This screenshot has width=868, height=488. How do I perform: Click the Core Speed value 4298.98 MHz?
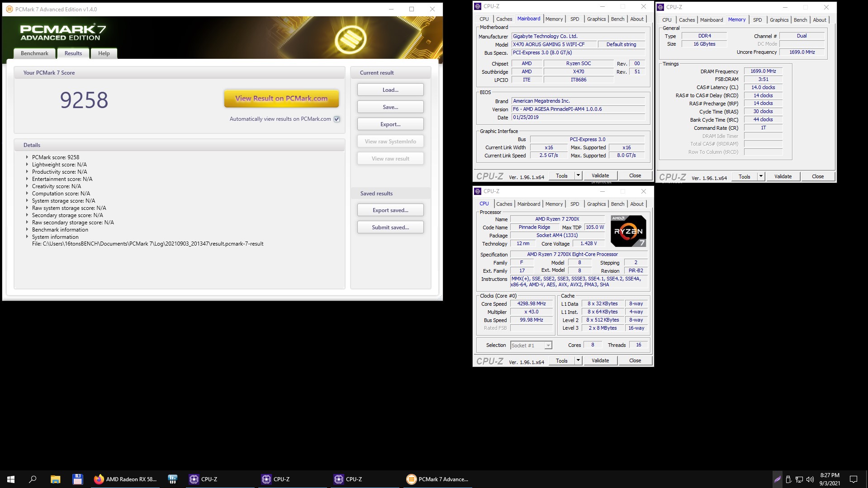click(531, 303)
